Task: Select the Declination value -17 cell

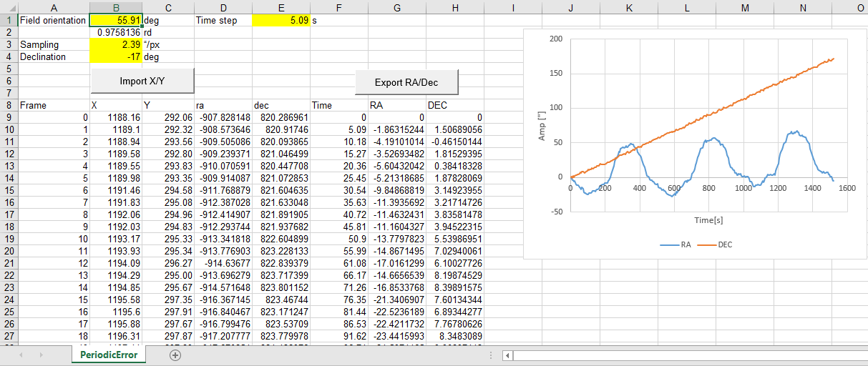Action: pyautogui.click(x=116, y=56)
